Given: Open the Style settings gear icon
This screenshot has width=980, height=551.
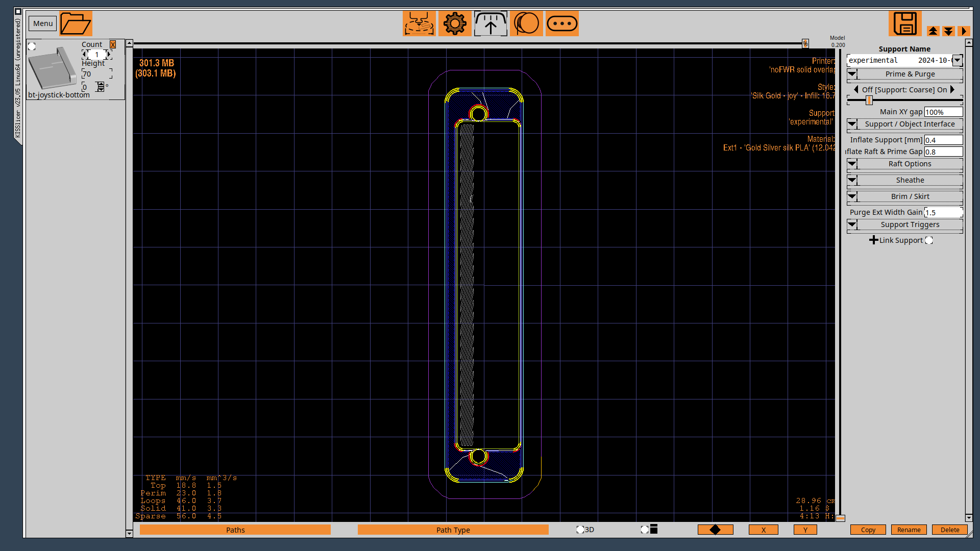Looking at the screenshot, I should tap(455, 23).
